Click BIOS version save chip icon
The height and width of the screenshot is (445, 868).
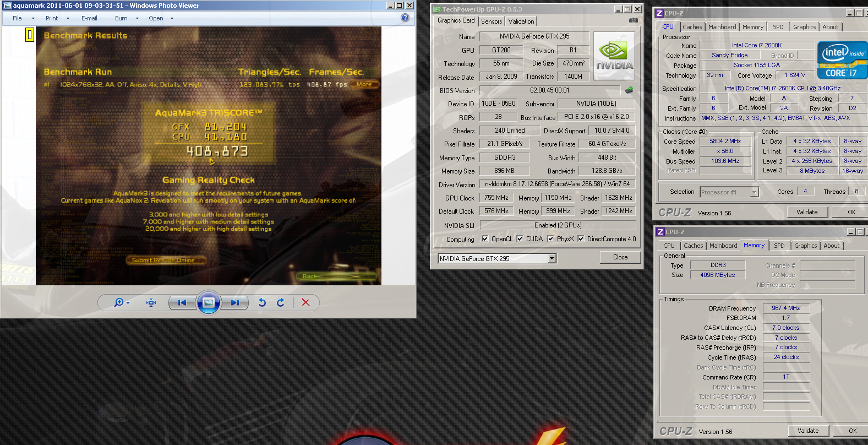point(629,90)
